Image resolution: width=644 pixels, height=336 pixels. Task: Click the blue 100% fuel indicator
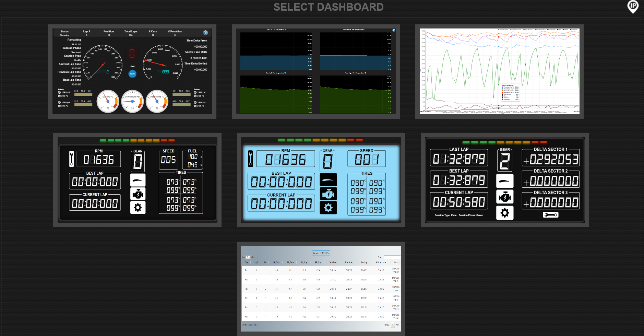132,73
